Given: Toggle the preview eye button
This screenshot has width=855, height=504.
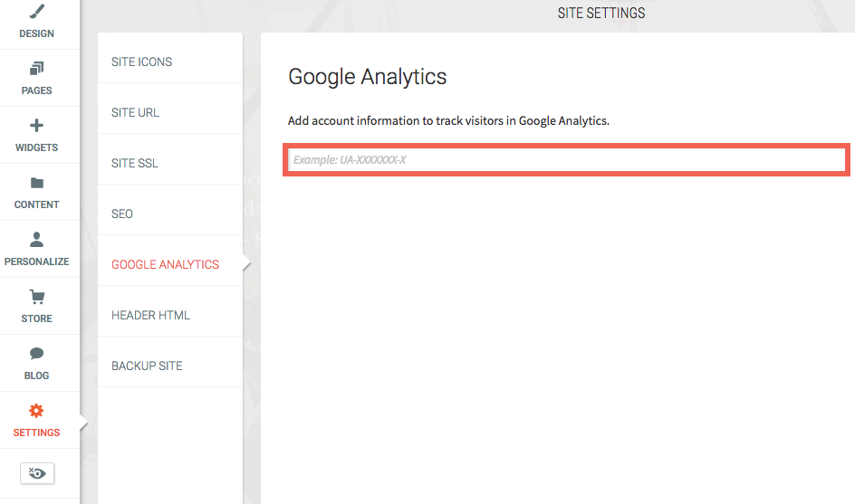Looking at the screenshot, I should (x=37, y=473).
